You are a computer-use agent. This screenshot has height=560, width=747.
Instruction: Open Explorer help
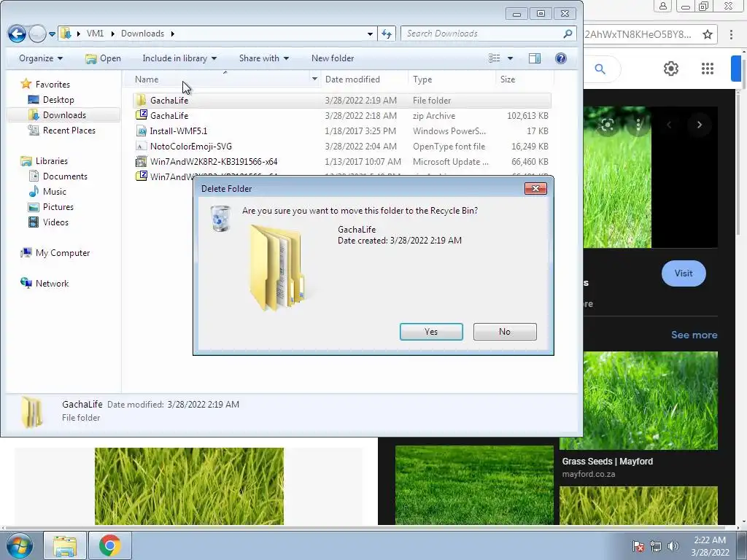click(x=561, y=58)
